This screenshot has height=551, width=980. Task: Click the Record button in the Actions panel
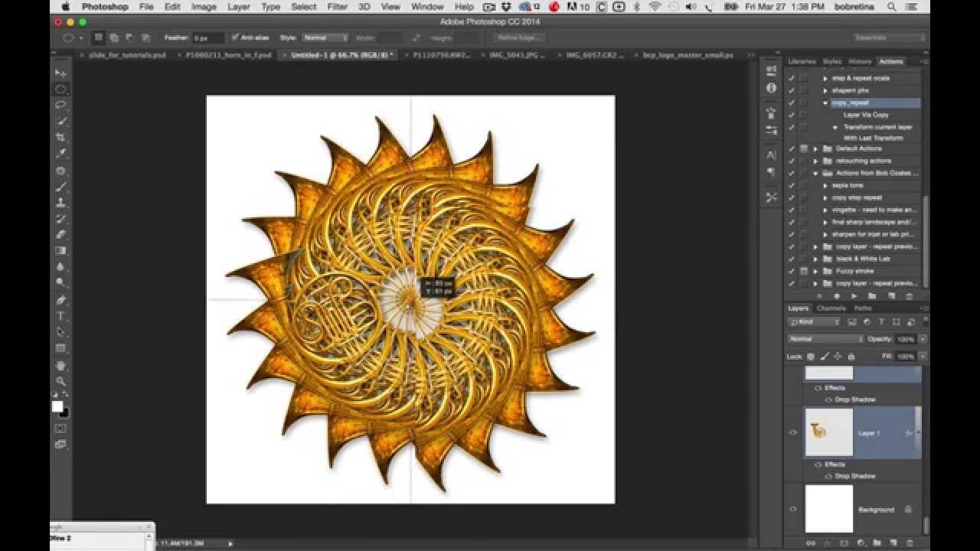(x=836, y=296)
